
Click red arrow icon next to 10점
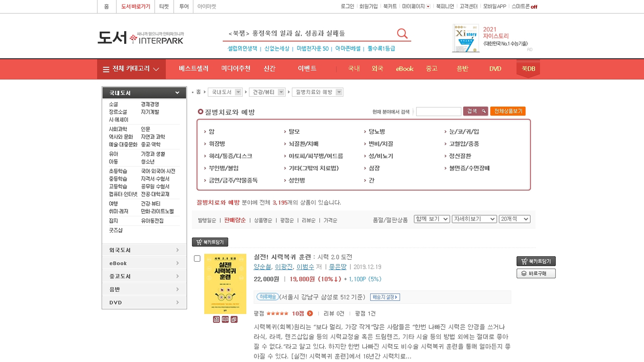tap(310, 313)
